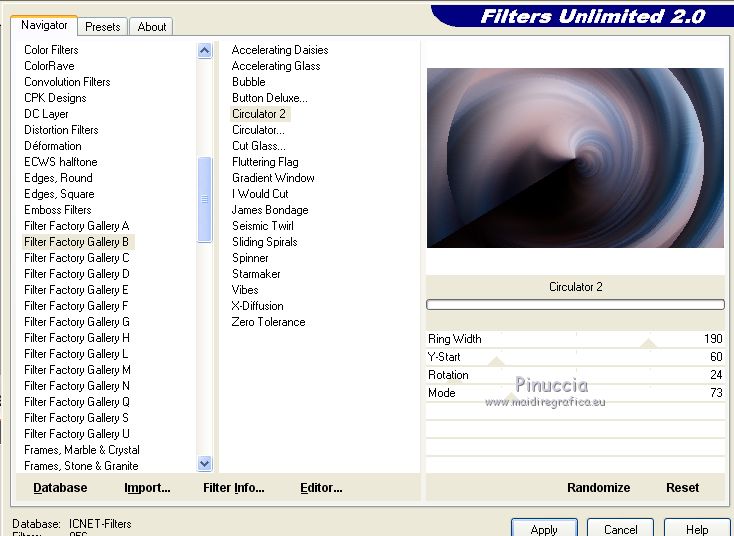
Task: Select the Spinner filter
Action: click(250, 257)
